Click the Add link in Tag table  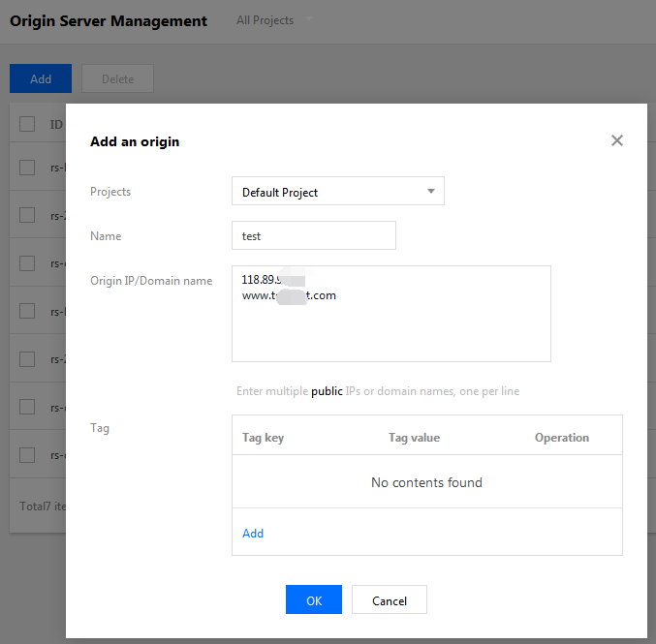click(253, 533)
